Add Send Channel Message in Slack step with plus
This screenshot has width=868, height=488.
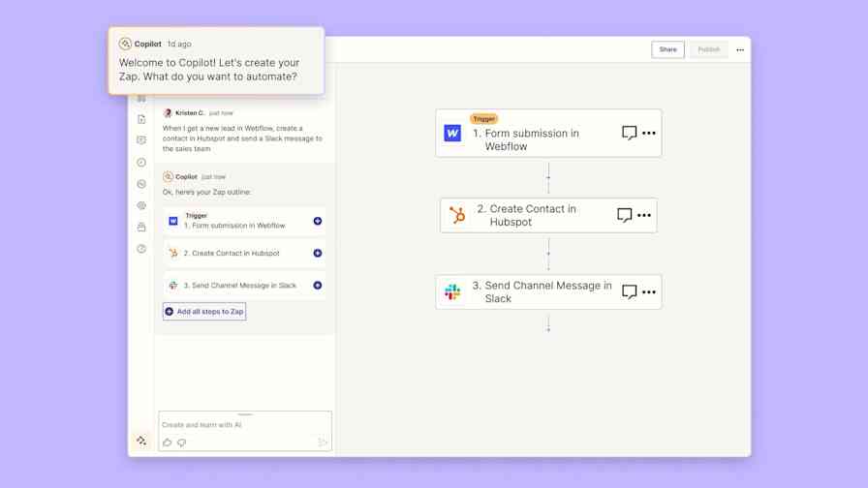(318, 286)
